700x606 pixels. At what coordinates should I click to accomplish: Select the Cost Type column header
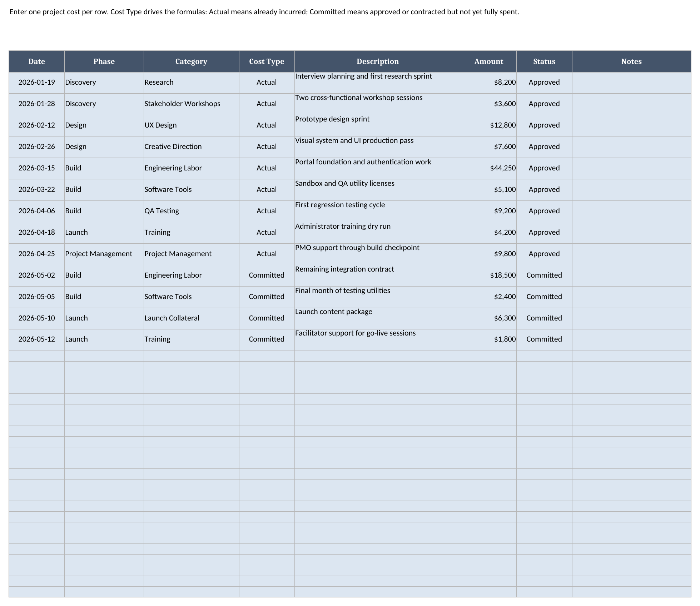tap(267, 61)
